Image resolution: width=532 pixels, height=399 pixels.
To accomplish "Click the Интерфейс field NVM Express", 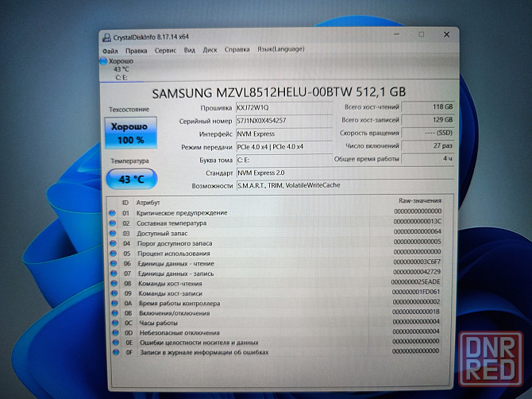I will click(x=284, y=134).
